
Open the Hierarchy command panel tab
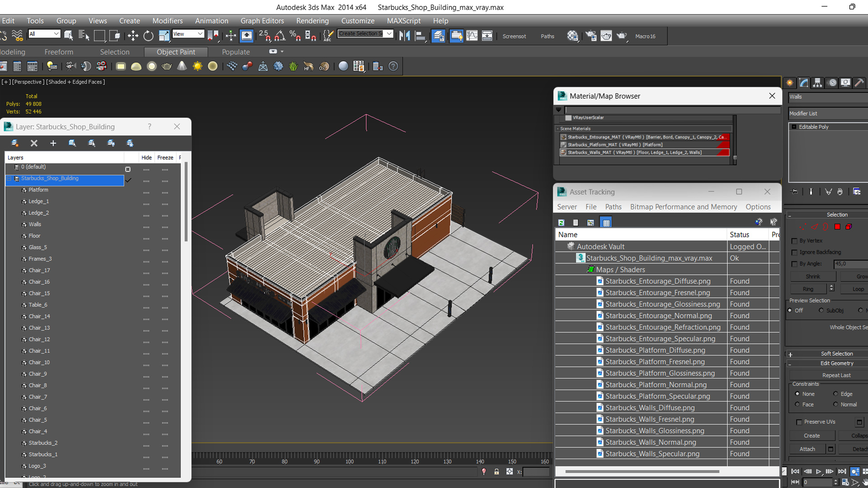pyautogui.click(x=817, y=83)
